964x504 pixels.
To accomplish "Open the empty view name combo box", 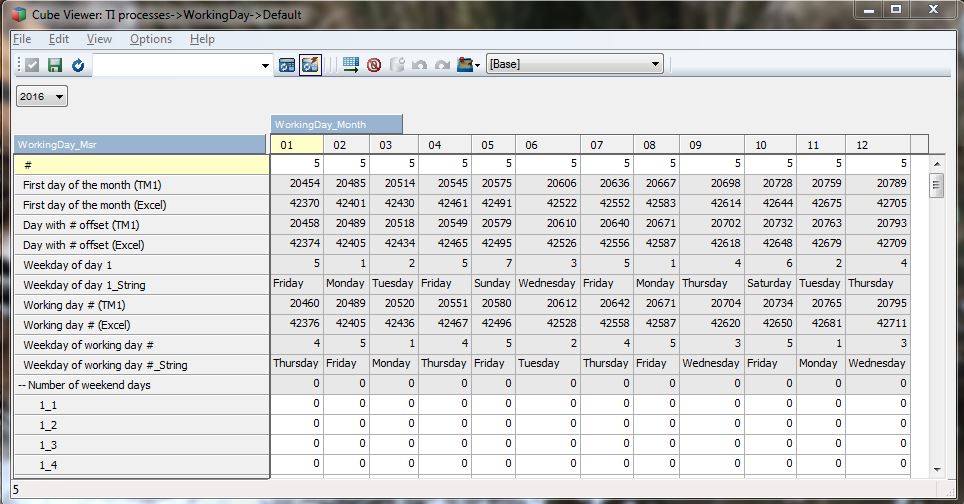I will point(265,65).
